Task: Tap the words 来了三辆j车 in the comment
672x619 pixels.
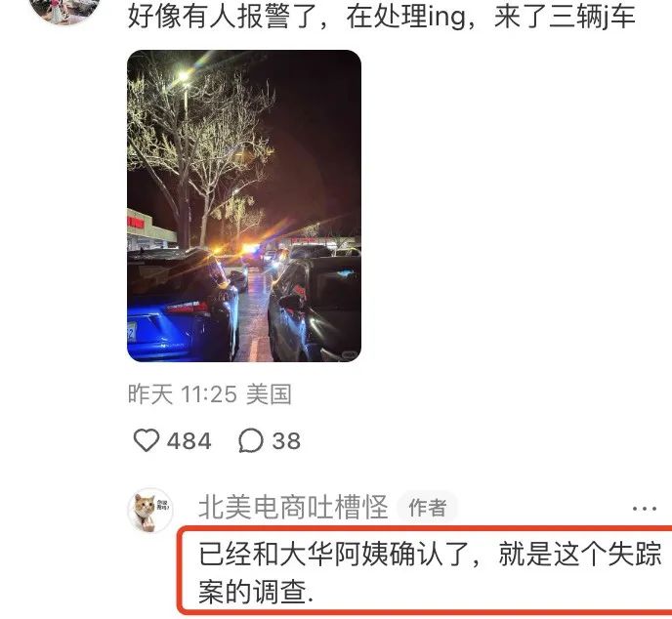Action: 565,18
